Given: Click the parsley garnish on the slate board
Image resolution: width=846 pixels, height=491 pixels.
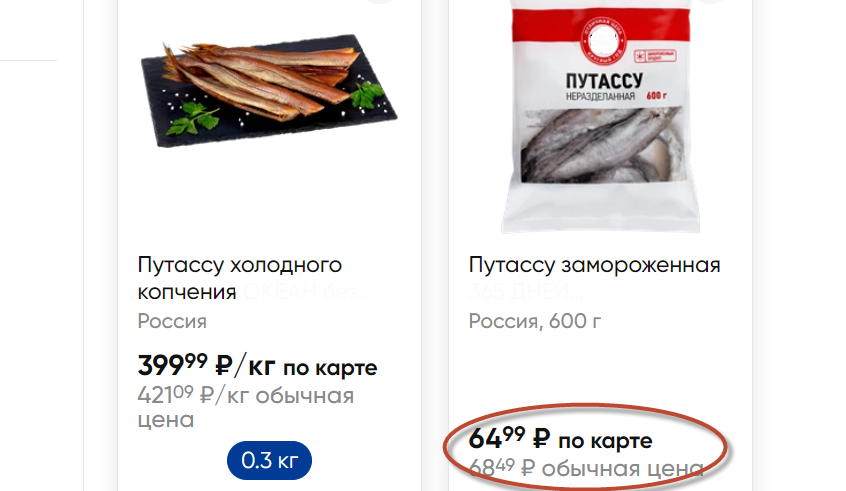Looking at the screenshot, I should [193, 119].
